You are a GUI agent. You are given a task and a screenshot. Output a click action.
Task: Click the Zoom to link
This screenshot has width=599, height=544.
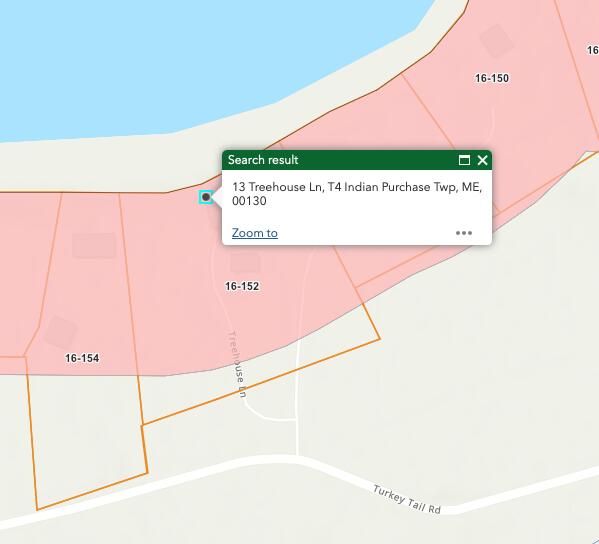coord(255,233)
